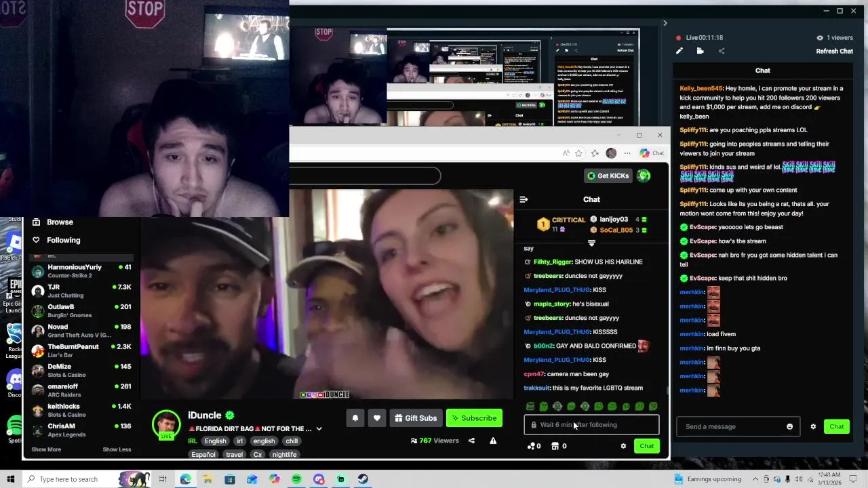Click the shop icon showing 0
This screenshot has width=868, height=488.
pos(555,446)
